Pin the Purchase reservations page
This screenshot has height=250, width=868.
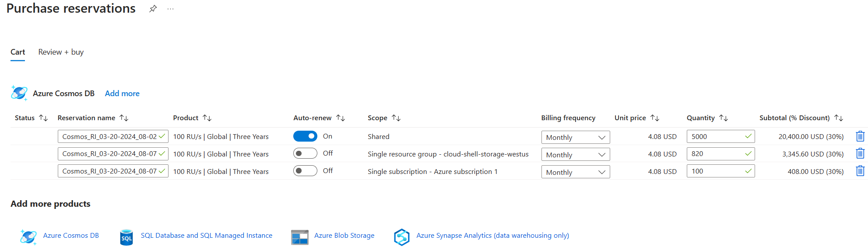tap(153, 9)
